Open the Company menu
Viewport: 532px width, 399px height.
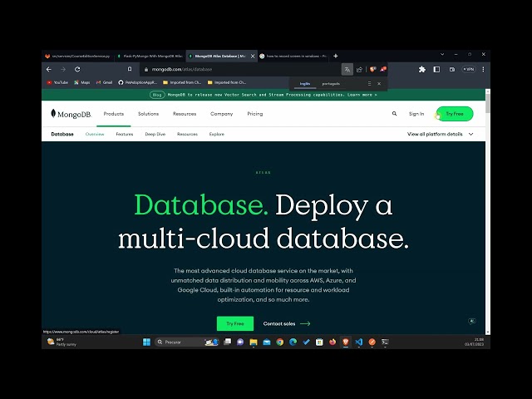coord(222,114)
